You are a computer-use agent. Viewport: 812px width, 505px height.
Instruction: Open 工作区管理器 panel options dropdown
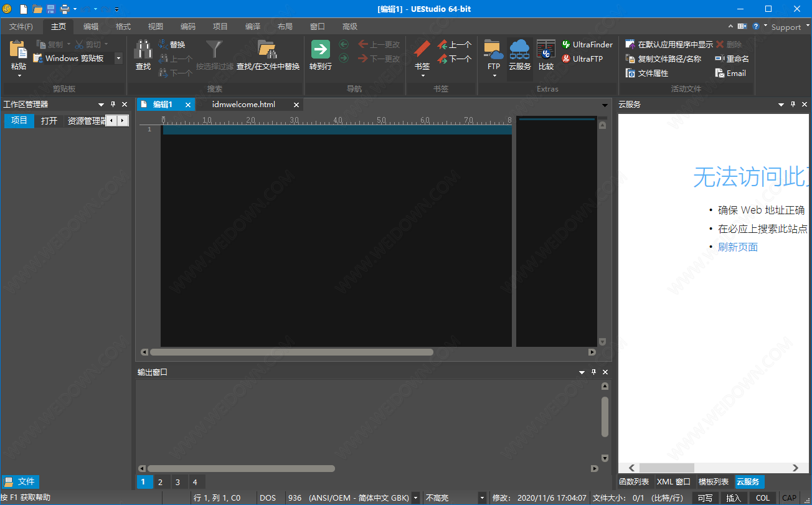click(x=101, y=105)
